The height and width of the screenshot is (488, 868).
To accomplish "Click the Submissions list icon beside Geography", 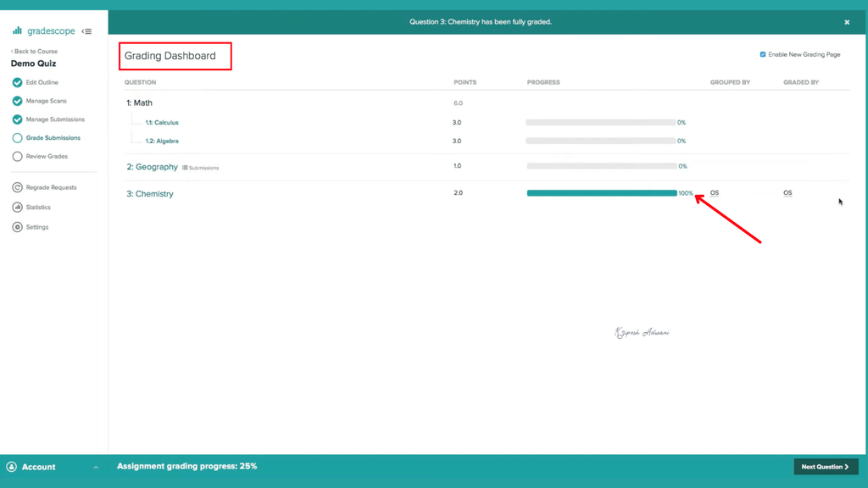I will coord(185,168).
